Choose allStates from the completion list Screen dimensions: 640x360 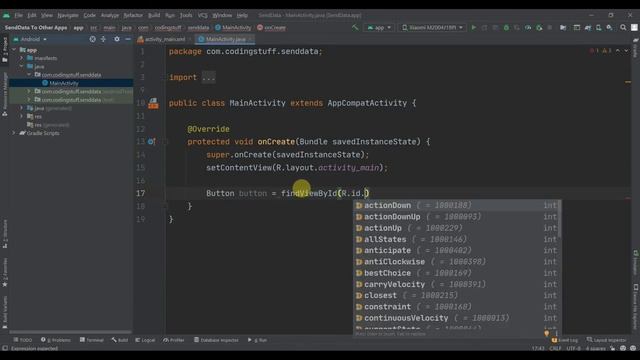(x=457, y=239)
